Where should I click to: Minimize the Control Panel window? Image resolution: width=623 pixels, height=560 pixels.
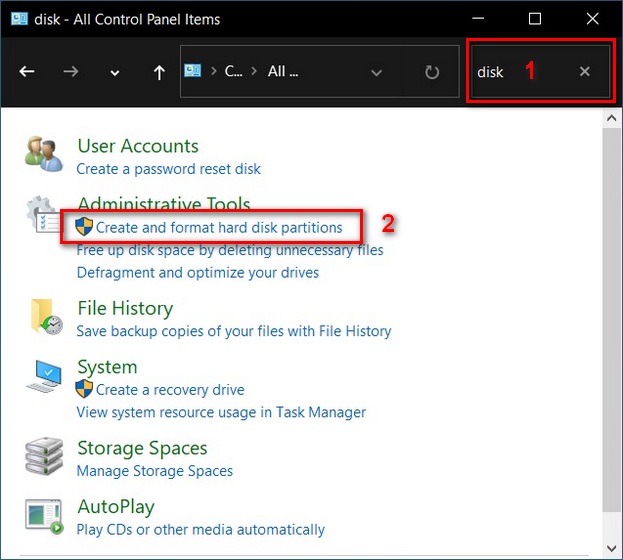[x=478, y=18]
